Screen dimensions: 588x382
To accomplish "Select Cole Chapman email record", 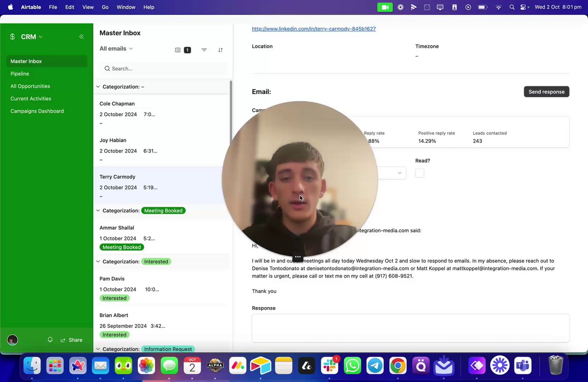I will [161, 113].
